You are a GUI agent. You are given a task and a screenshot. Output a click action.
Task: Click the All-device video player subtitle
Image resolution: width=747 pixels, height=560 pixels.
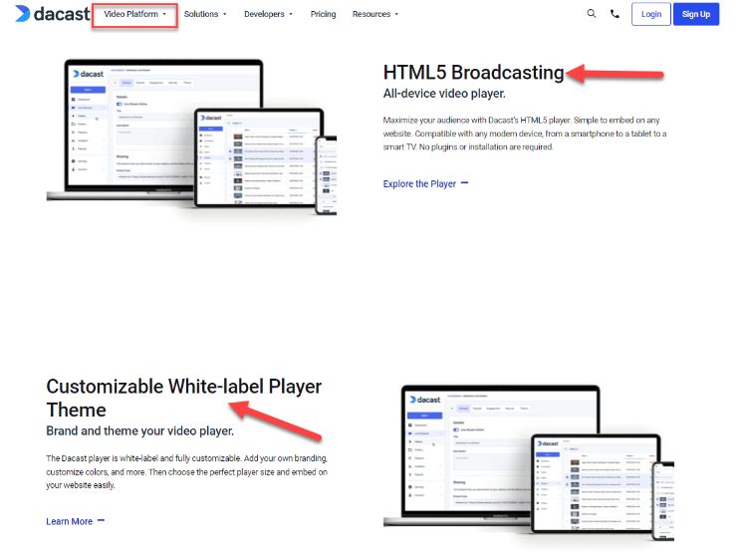[x=444, y=94]
